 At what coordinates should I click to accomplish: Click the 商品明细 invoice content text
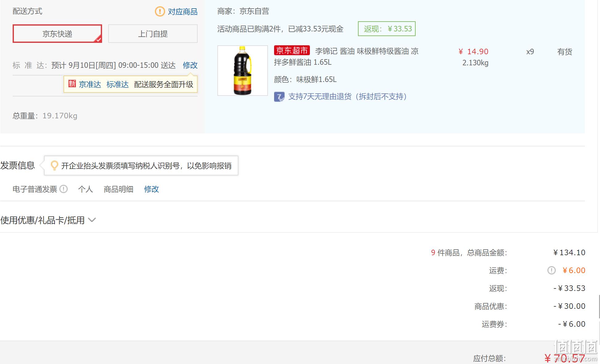click(x=118, y=189)
